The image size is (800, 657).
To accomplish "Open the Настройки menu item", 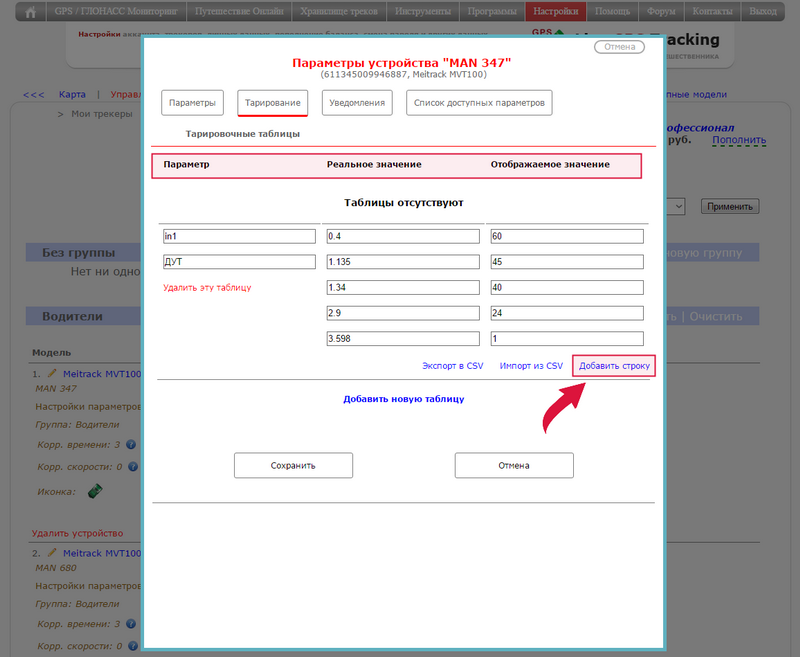I will [555, 12].
